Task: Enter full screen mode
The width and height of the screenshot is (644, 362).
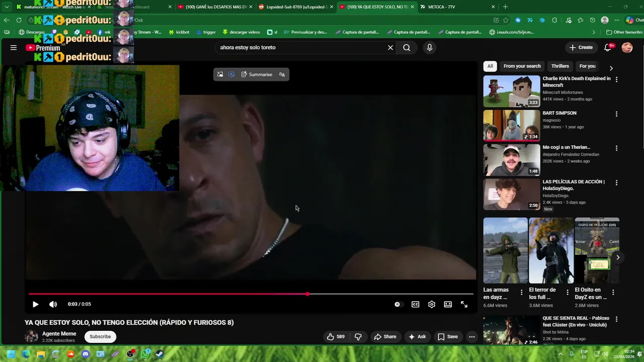Action: click(x=464, y=304)
